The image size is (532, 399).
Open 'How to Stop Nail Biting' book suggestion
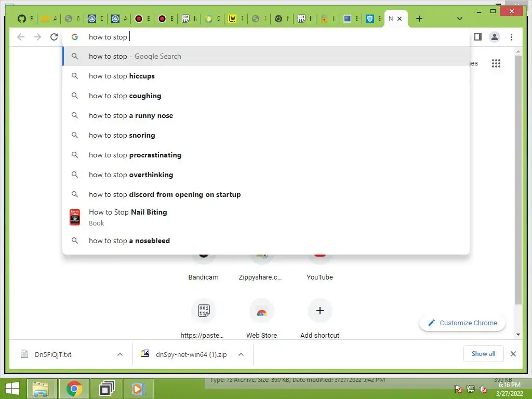267,217
